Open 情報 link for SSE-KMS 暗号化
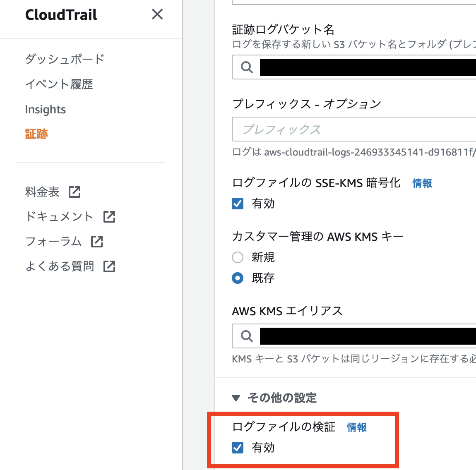Image resolution: width=476 pixels, height=470 pixels. (x=422, y=183)
